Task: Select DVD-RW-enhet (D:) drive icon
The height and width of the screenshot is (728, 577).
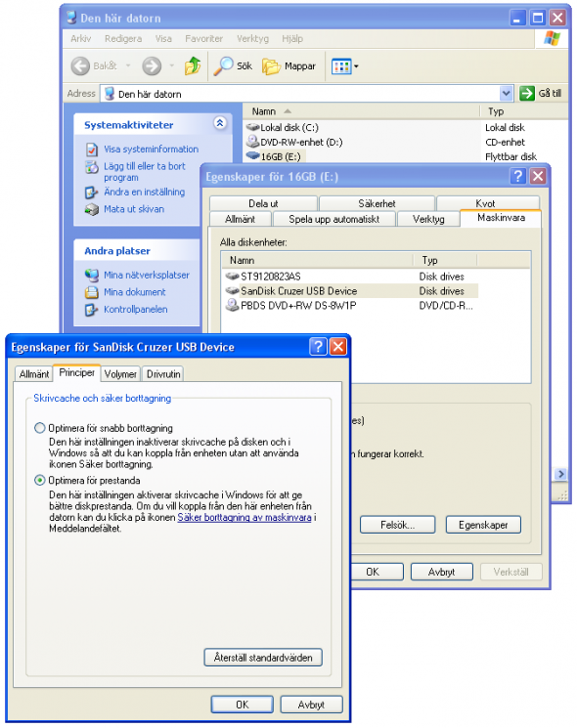Action: coord(252,141)
